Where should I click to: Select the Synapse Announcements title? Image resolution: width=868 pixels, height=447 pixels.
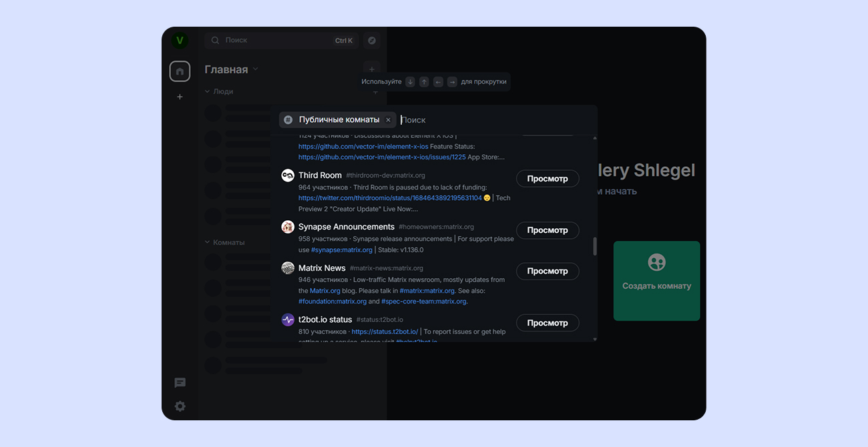tap(347, 227)
